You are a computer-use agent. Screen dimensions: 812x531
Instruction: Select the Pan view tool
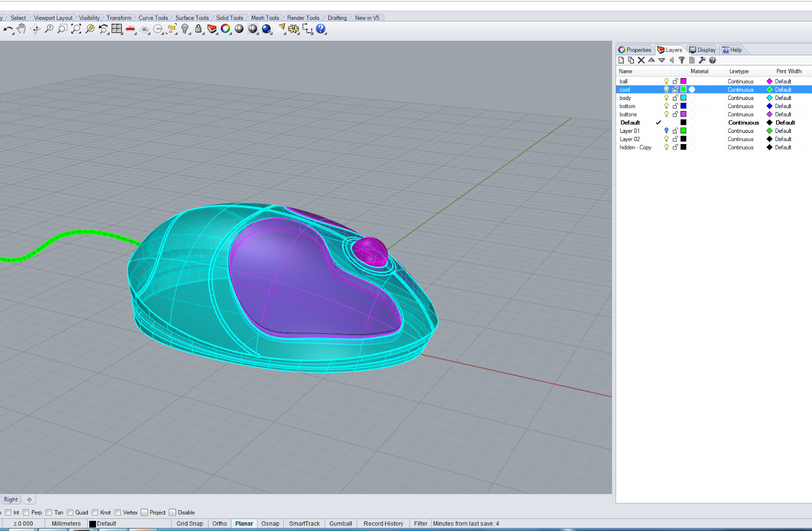coord(21,29)
